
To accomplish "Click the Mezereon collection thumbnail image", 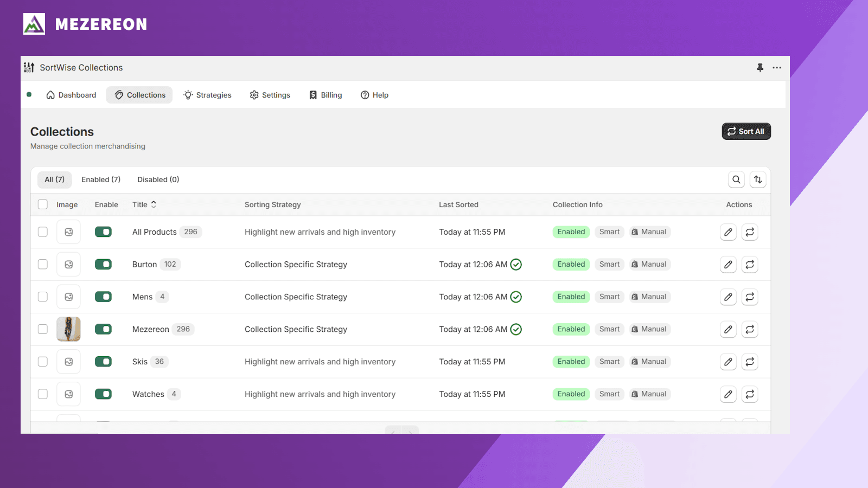I will 68,329.
